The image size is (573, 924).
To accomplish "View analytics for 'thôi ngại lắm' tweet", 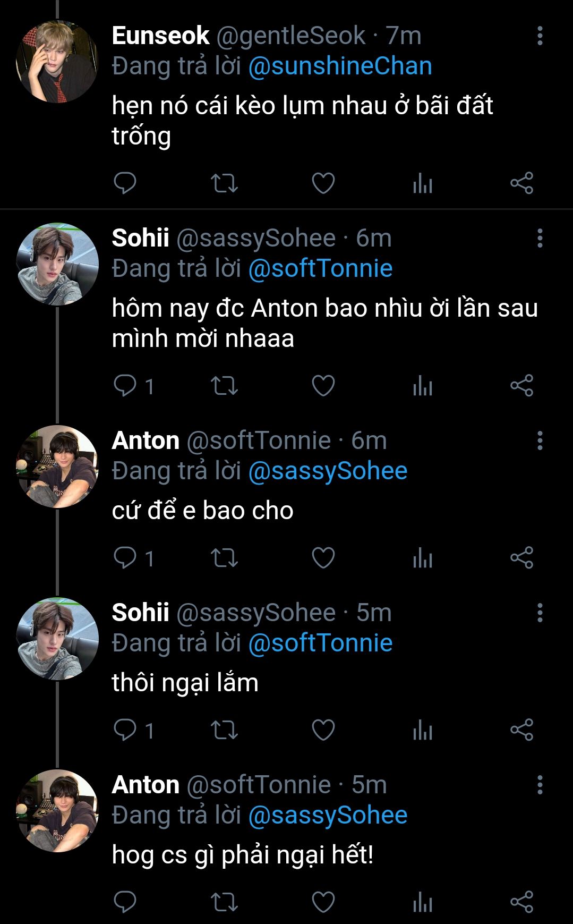I will point(422,730).
